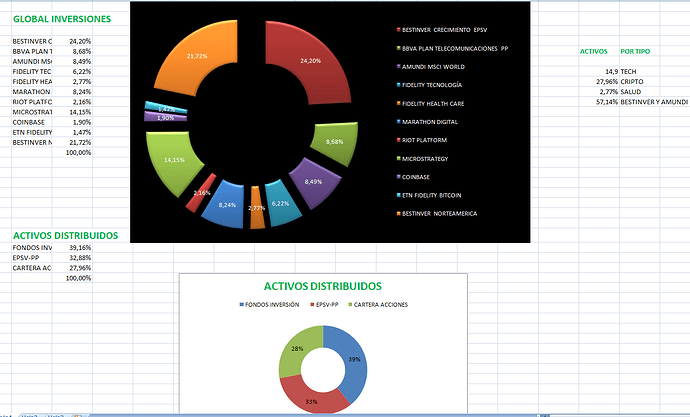Select the green 8,68% doughnut slice

pyautogui.click(x=337, y=142)
